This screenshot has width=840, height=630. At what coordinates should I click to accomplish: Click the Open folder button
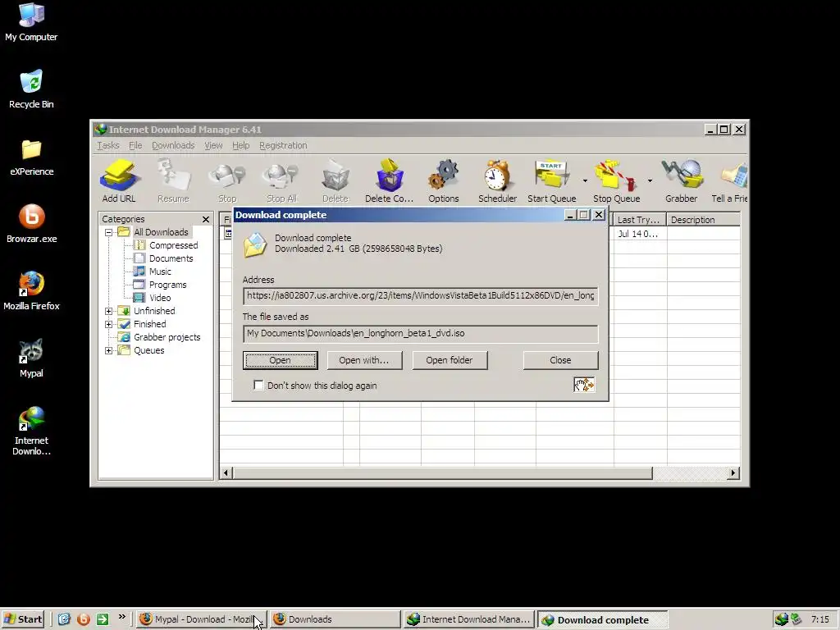click(x=450, y=360)
